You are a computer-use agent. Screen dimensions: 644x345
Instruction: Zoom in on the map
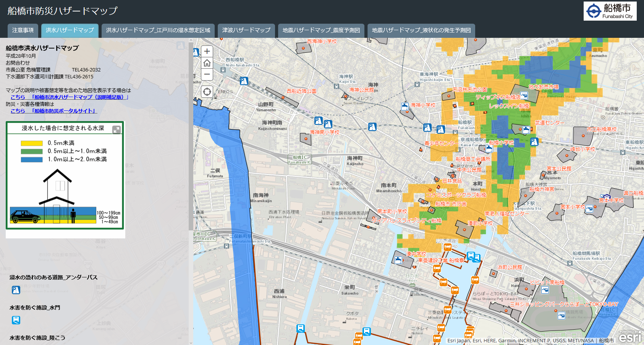click(x=207, y=51)
